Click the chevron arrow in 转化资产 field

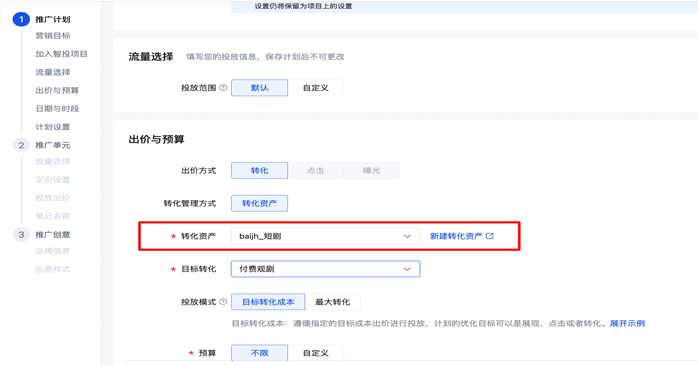tap(407, 236)
